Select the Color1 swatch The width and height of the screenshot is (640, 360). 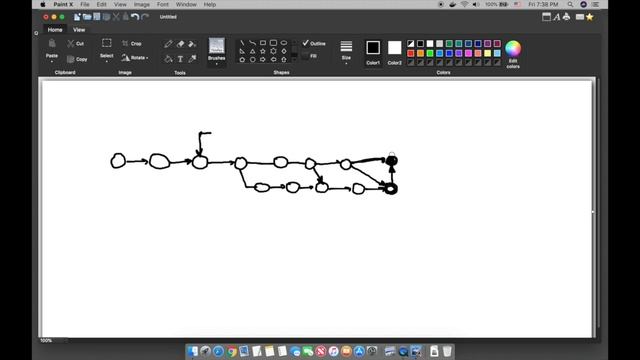coord(373,48)
